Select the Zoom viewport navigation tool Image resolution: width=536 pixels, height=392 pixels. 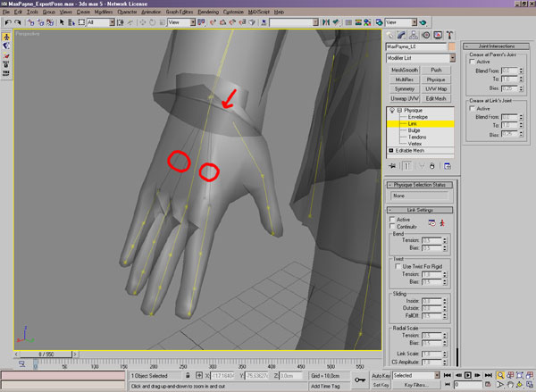[500, 375]
